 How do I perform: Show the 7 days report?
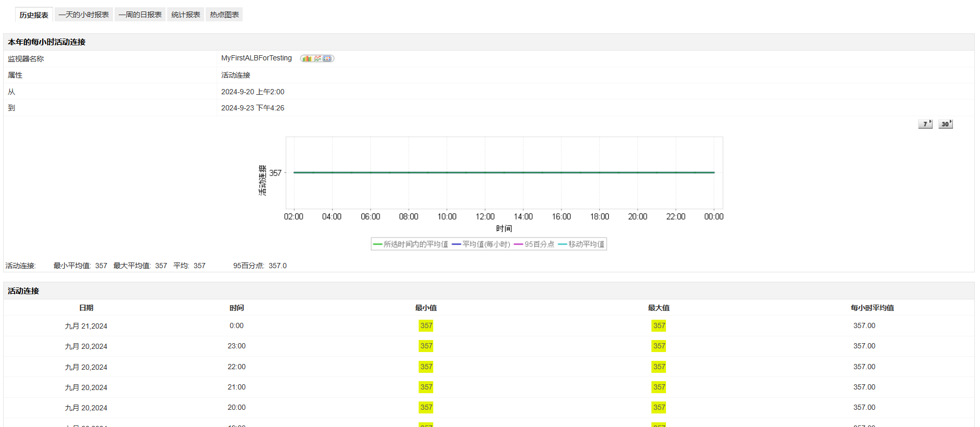point(925,124)
